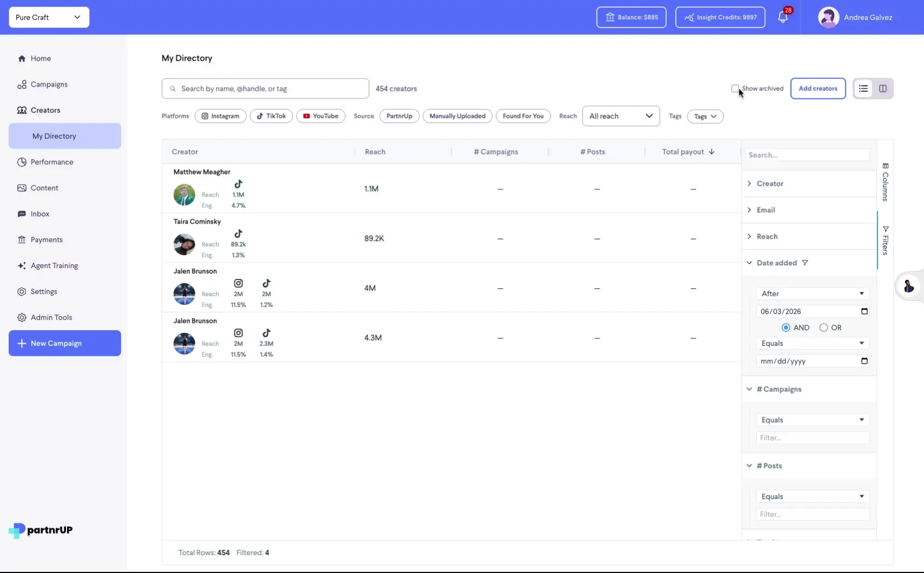Open calendar picker for empty mm/dd/yyyy field
Image resolution: width=924 pixels, height=573 pixels.
point(864,361)
